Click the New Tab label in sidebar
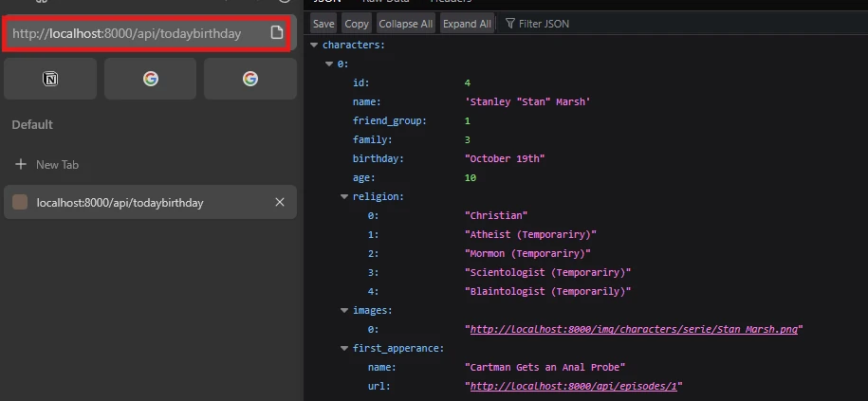 coord(58,165)
